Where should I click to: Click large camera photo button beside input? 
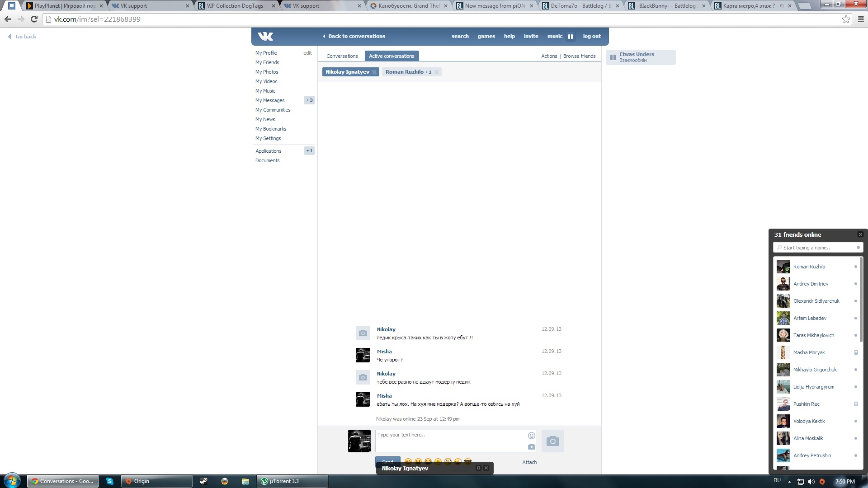tap(552, 441)
